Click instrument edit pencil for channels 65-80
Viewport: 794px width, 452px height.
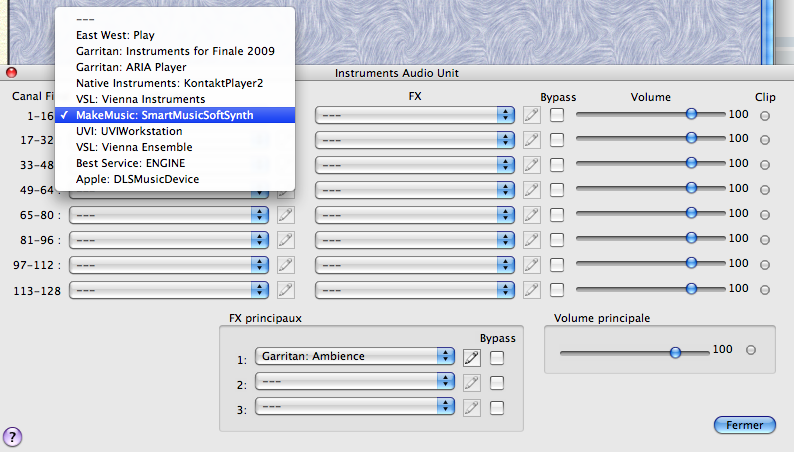[286, 214]
